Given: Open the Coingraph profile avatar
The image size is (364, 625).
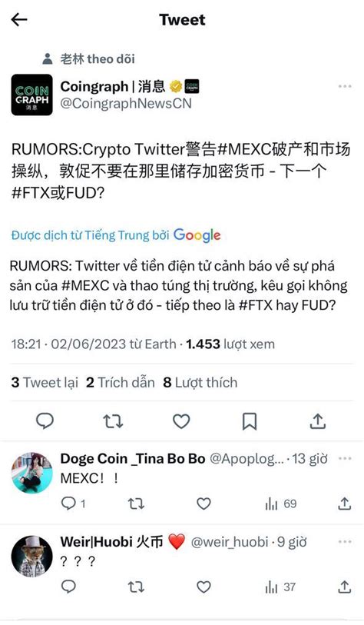Looking at the screenshot, I should coord(31,95).
